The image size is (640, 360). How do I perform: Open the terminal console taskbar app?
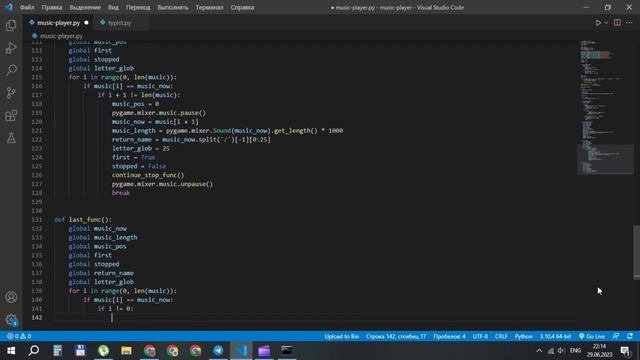(287, 351)
